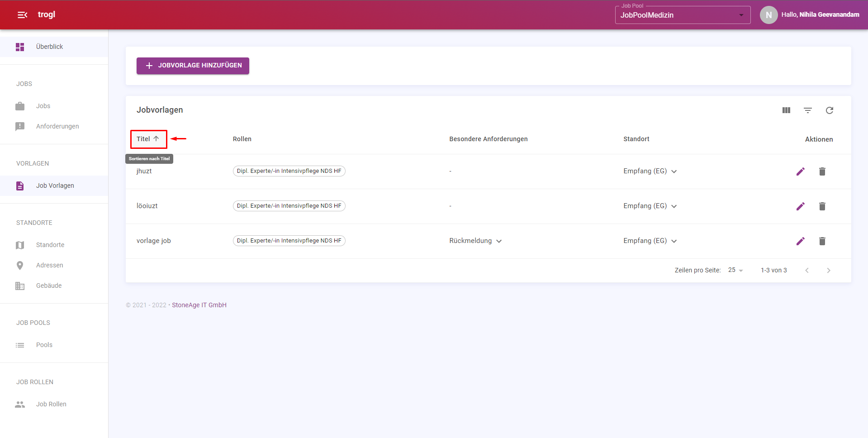Open the StoneAge IT GmbH link
Screen dimensions: 868x438
click(199, 305)
